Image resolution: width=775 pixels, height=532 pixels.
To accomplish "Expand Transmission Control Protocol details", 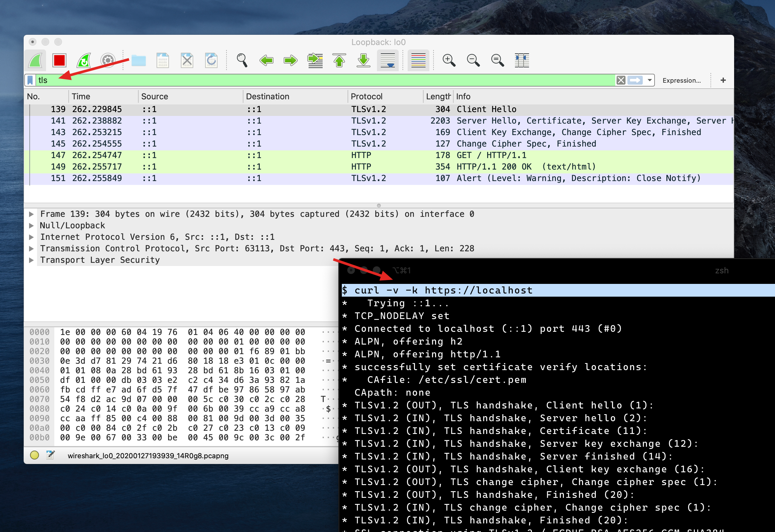I will [x=31, y=249].
